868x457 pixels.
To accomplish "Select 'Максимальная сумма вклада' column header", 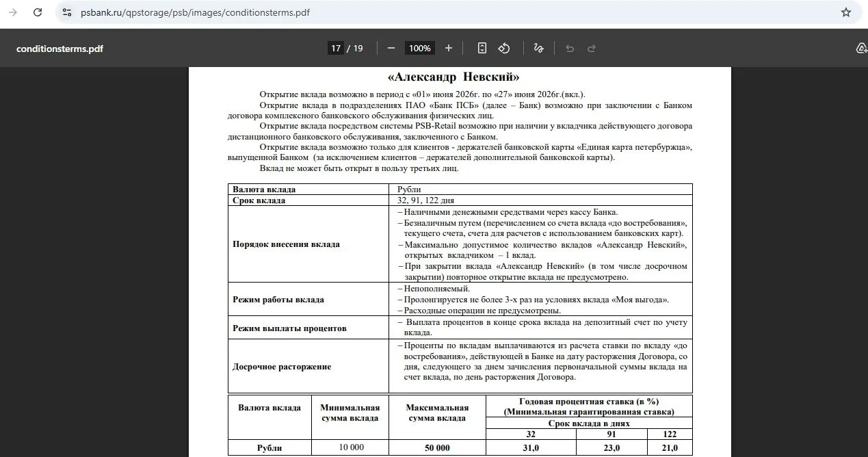I will [x=437, y=413].
